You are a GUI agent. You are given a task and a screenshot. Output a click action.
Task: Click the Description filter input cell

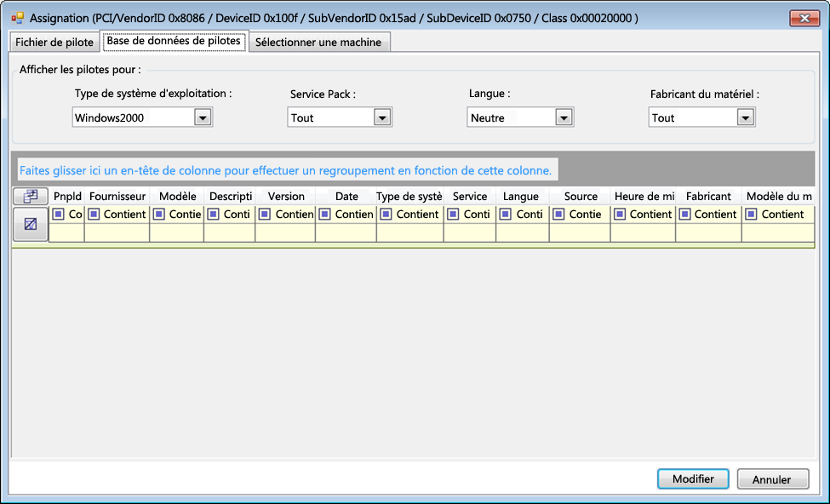click(x=229, y=232)
